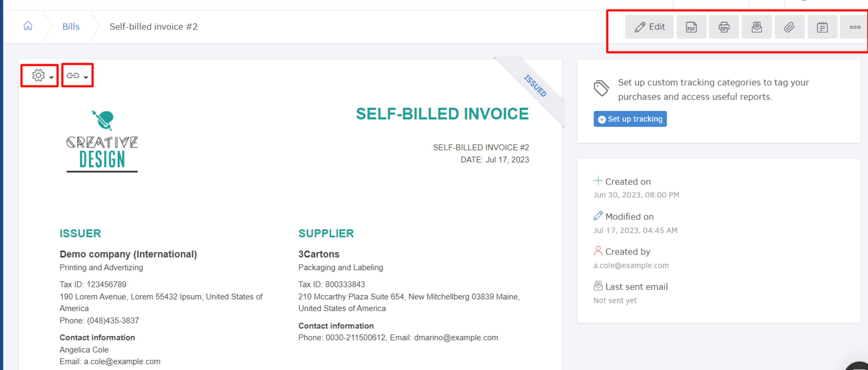The height and width of the screenshot is (370, 868).
Task: Open the Bills breadcrumb tab
Action: click(70, 26)
